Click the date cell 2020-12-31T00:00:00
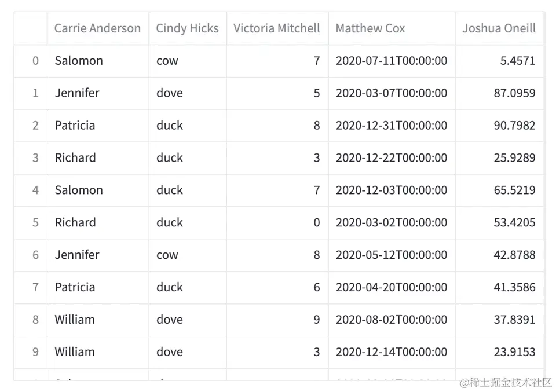 point(392,126)
